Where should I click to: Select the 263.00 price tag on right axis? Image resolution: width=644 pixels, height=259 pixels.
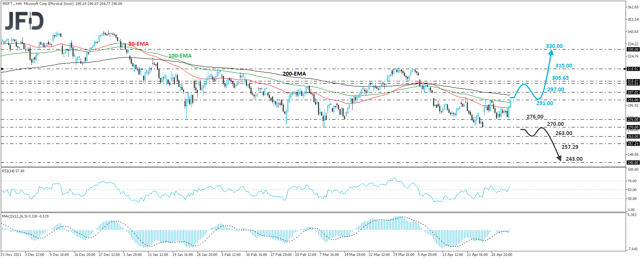(x=633, y=136)
